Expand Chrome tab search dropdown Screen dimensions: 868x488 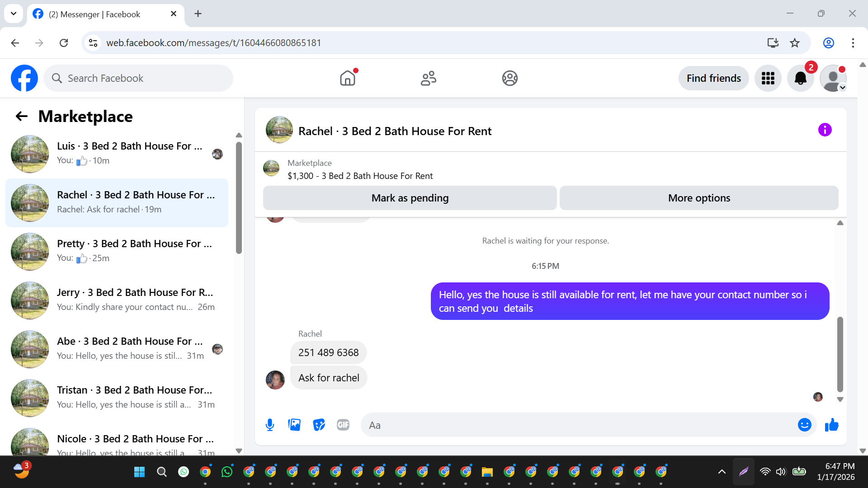[14, 14]
